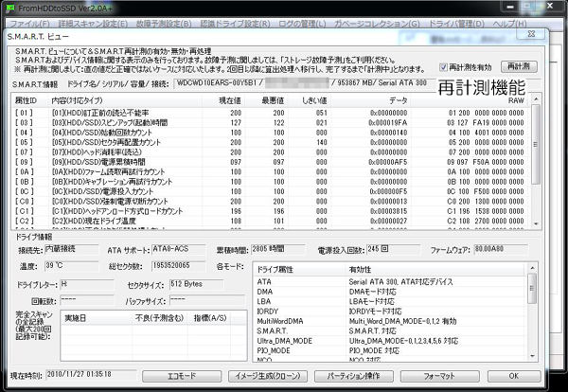Click the RAW column header
Image resolution: width=568 pixels, height=392 pixels.
coord(470,100)
